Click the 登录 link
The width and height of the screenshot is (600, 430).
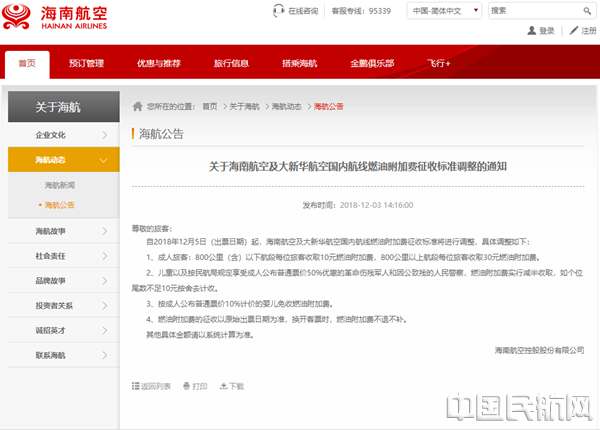547,31
